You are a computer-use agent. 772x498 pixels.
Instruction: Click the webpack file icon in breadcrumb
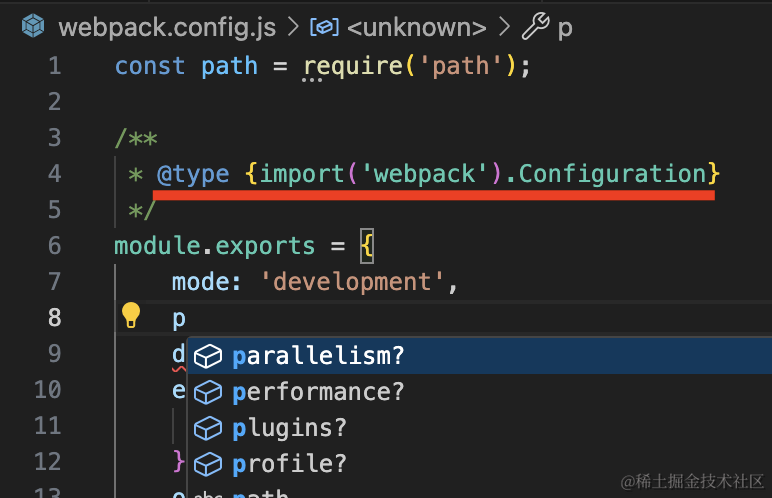(33, 26)
